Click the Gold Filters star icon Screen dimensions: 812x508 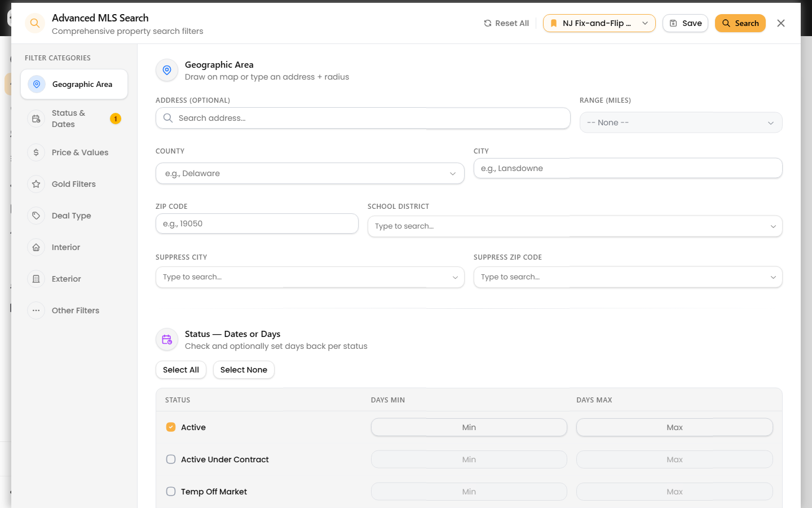[36, 184]
